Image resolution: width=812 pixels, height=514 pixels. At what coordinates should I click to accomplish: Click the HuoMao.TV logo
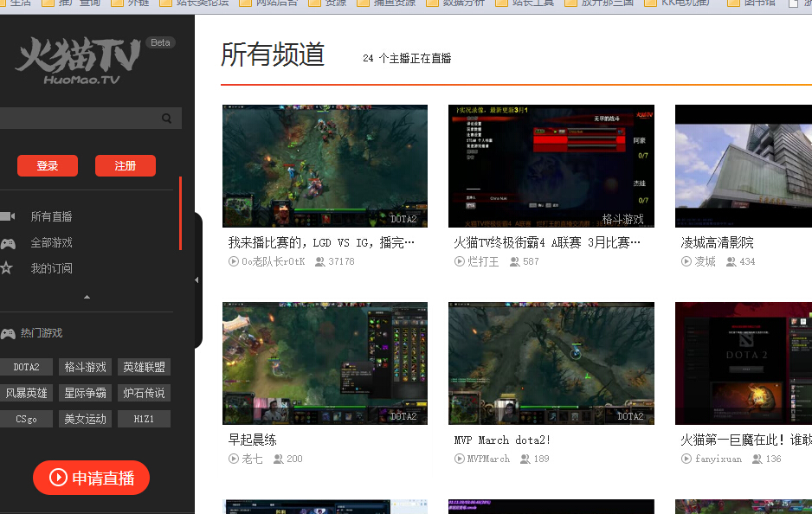(x=79, y=61)
